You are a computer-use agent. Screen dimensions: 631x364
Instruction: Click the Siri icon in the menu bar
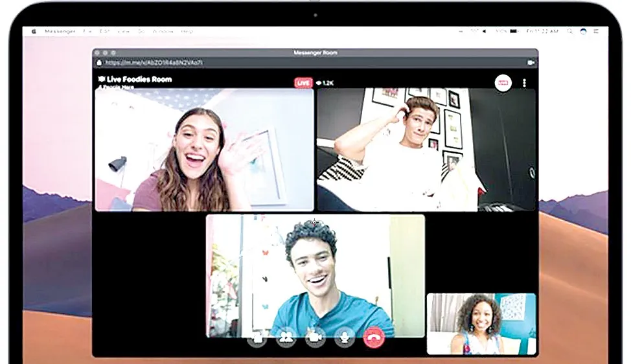(583, 31)
